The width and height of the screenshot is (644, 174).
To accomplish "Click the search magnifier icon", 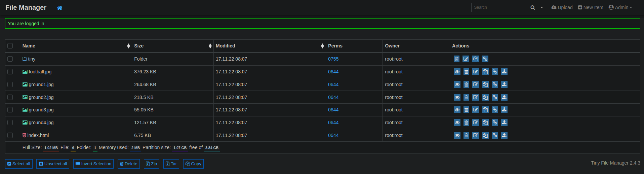I will pos(533,7).
